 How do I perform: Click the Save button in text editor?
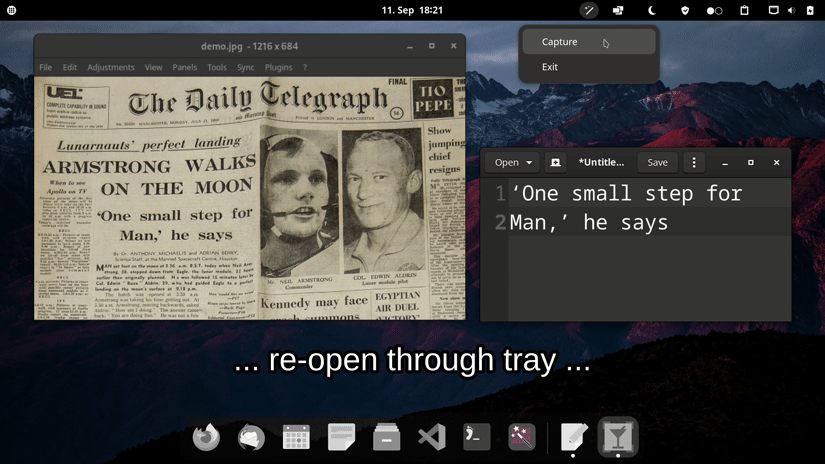657,163
